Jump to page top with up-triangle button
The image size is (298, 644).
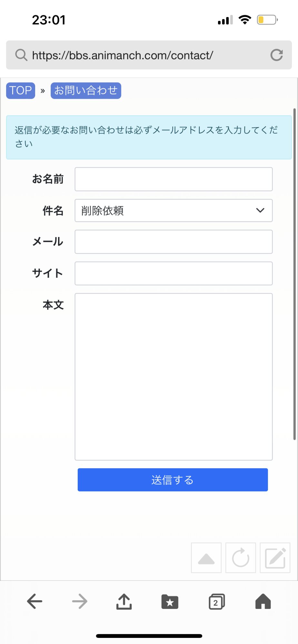point(206,558)
